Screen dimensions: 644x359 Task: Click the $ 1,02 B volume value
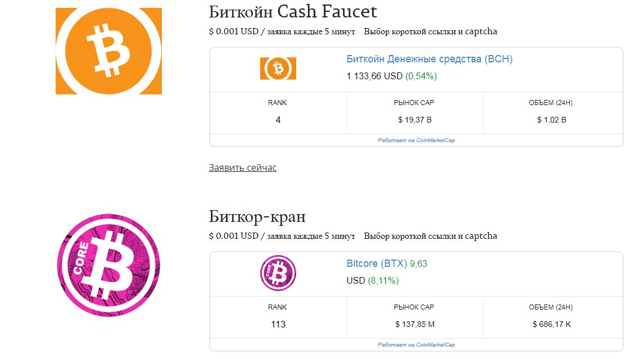[x=551, y=120]
